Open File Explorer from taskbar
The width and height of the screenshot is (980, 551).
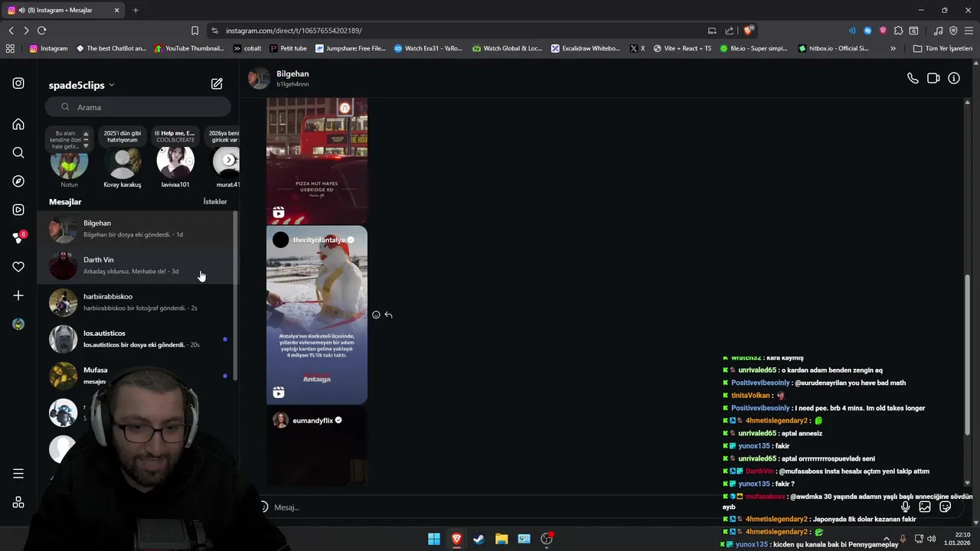pyautogui.click(x=501, y=539)
